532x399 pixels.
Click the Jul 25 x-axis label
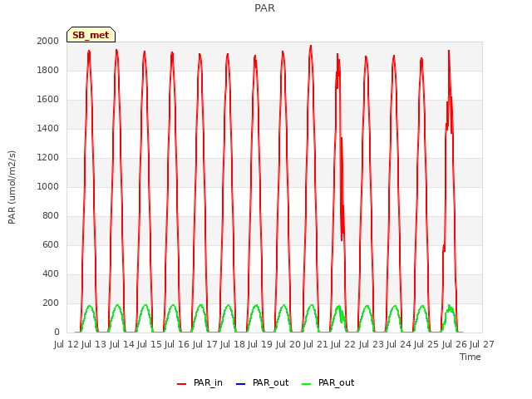pyautogui.click(x=426, y=344)
